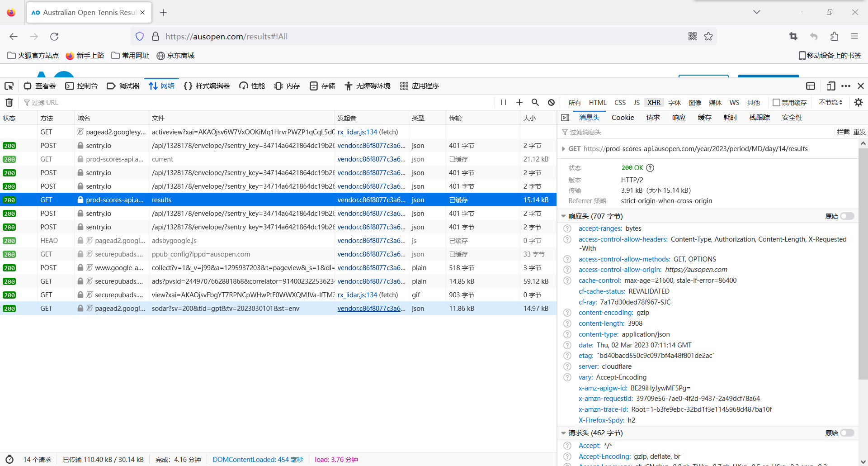This screenshot has width=868, height=466.
Task: Toggle raw view for request headers
Action: (x=847, y=433)
